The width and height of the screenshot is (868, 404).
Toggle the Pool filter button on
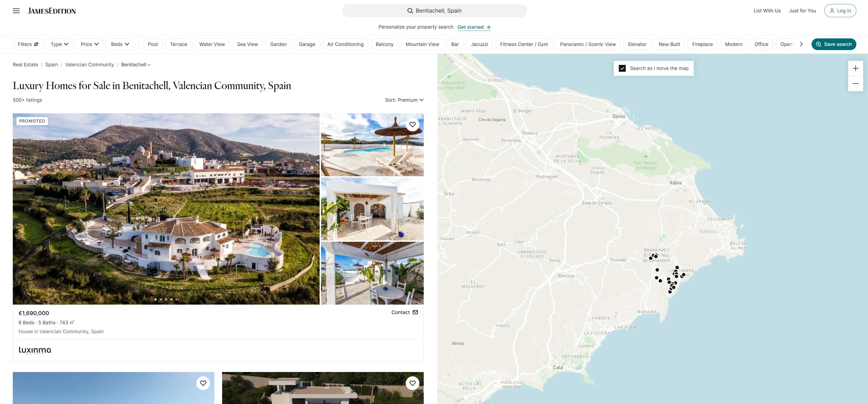pyautogui.click(x=152, y=44)
